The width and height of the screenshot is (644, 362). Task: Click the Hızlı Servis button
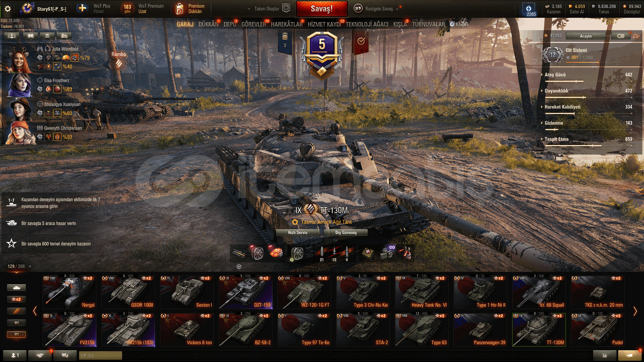[x=298, y=233]
